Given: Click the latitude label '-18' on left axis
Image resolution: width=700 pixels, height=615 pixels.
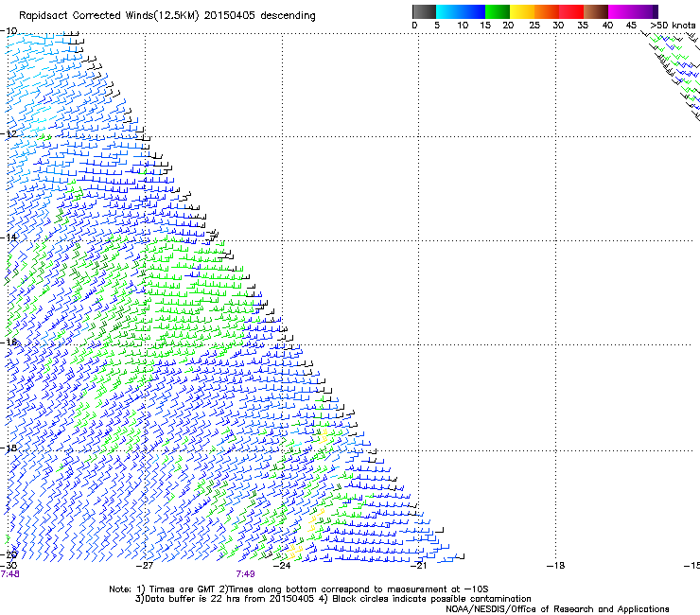Looking at the screenshot, I should click(x=9, y=448).
